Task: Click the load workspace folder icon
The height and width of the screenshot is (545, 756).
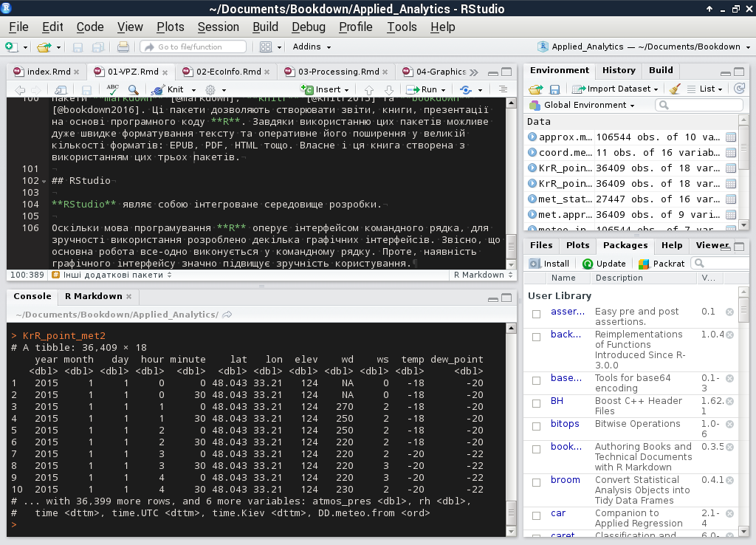Action: pyautogui.click(x=536, y=89)
